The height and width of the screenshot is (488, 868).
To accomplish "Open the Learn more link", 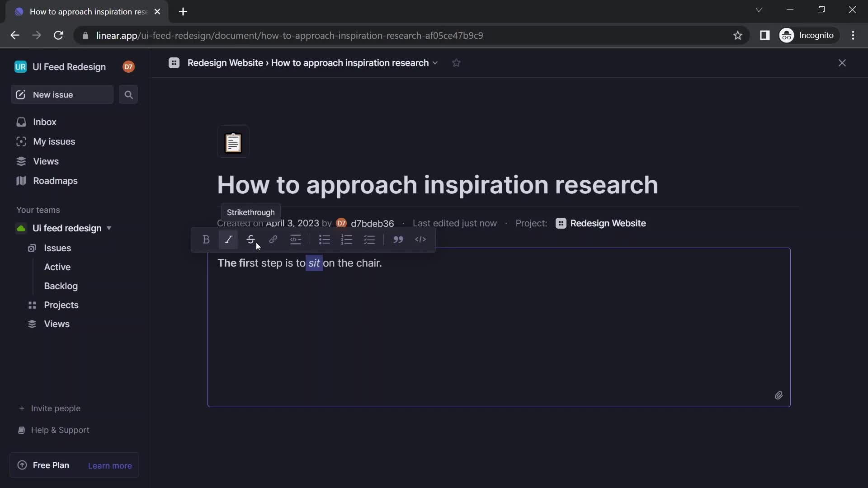I will [110, 466].
